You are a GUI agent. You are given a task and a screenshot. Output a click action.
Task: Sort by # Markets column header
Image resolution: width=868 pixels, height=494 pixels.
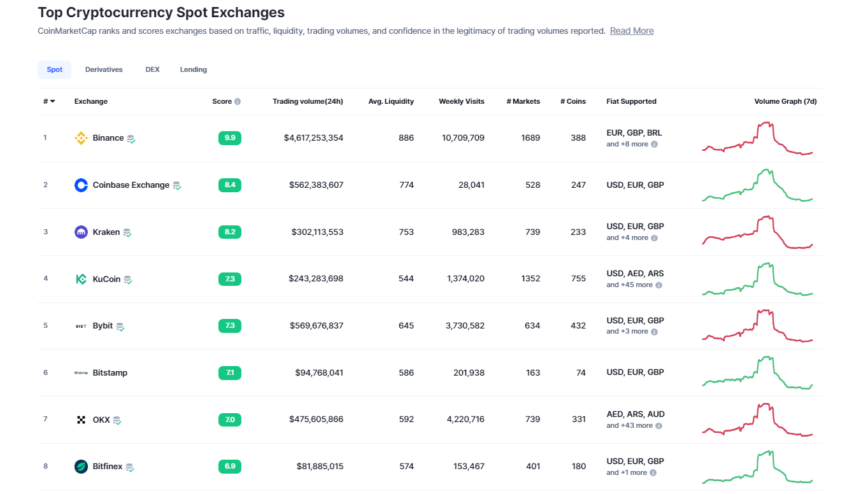coord(523,101)
